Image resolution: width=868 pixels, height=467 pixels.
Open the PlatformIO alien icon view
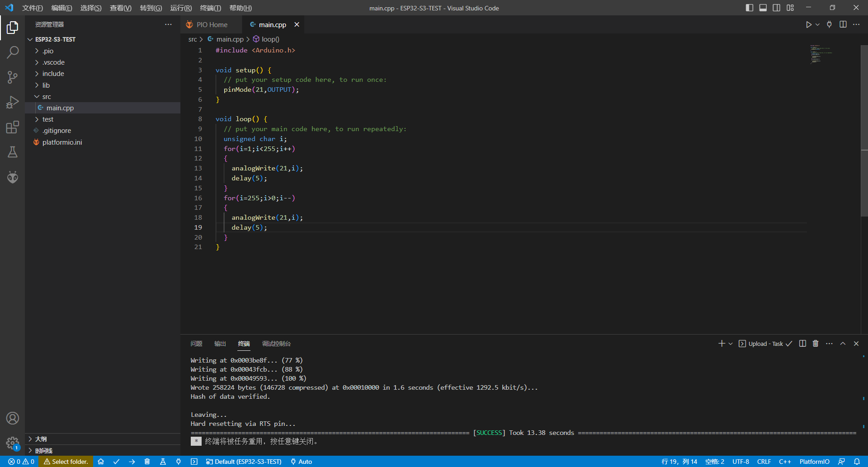pos(13,177)
